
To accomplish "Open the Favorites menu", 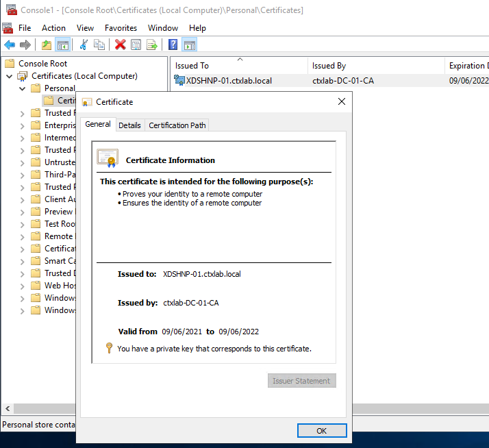I will tap(121, 28).
